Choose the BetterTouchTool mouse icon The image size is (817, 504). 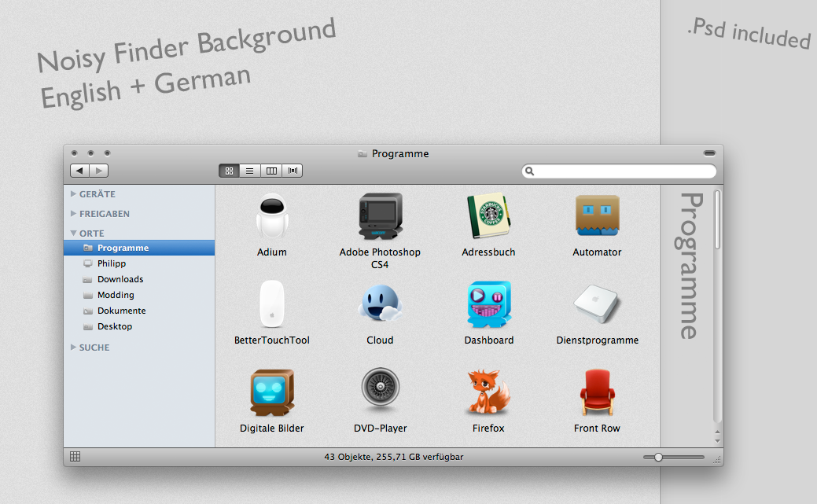272,304
